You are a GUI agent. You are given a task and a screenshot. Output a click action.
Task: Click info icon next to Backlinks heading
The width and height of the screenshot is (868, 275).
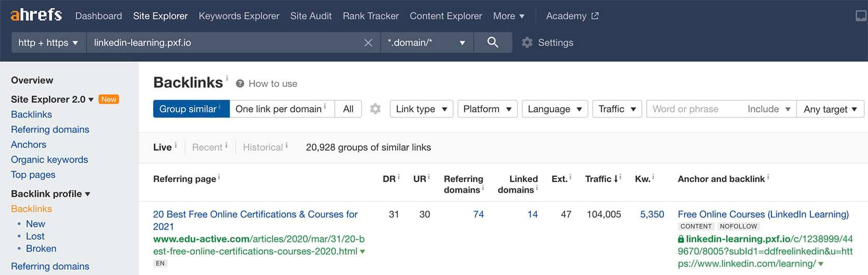pyautogui.click(x=227, y=78)
